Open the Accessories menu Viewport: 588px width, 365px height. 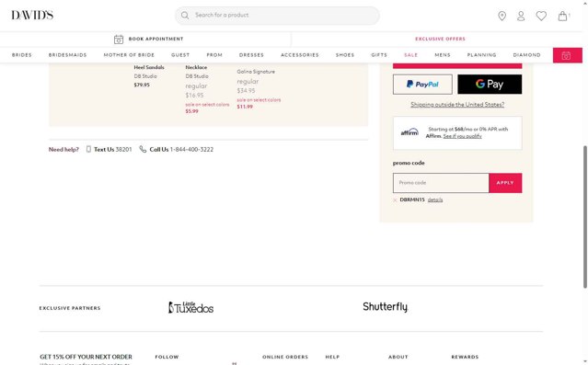(300, 55)
